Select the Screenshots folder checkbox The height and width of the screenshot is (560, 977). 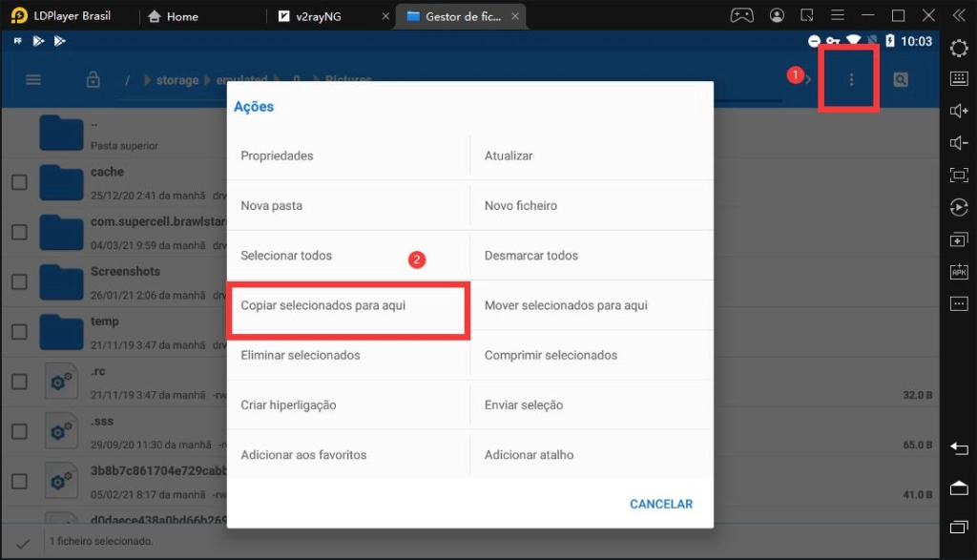19,281
